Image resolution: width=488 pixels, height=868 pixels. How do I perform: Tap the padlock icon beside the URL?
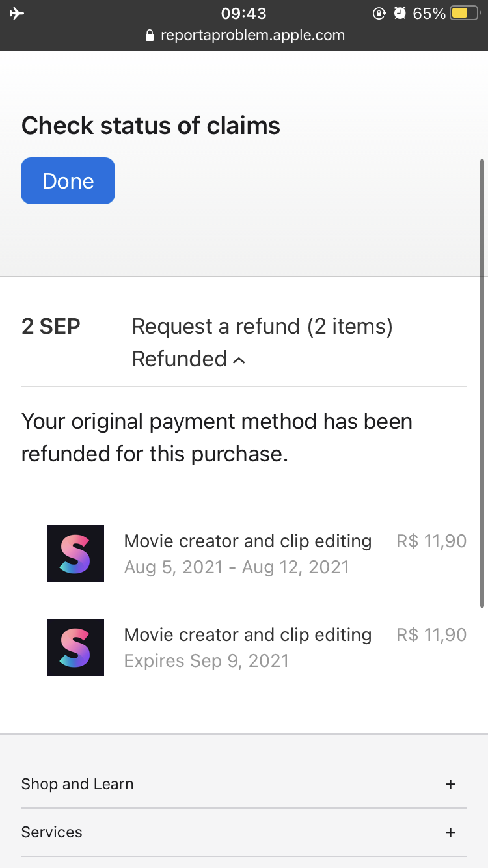click(150, 36)
